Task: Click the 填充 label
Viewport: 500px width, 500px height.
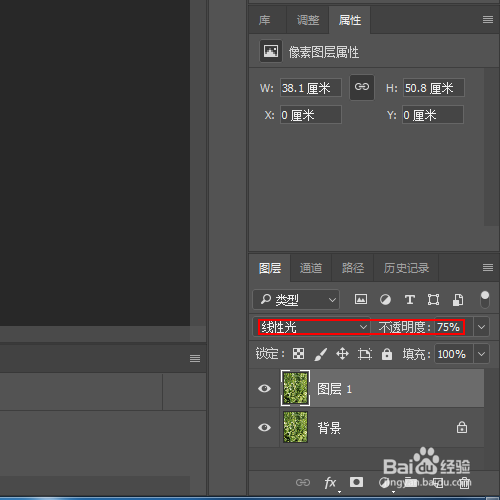Action: [x=416, y=354]
